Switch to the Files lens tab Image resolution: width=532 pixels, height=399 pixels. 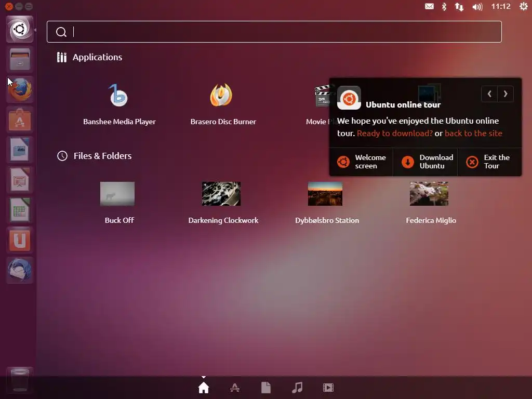click(266, 388)
